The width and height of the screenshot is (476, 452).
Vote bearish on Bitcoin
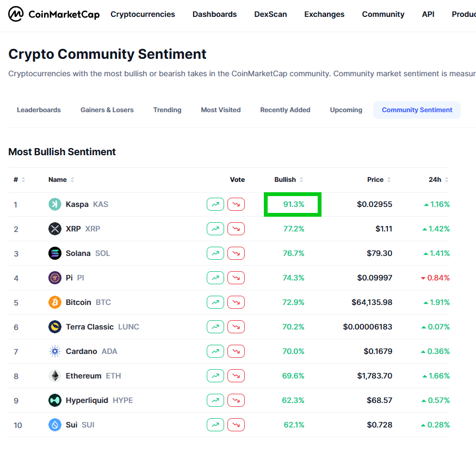(236, 302)
